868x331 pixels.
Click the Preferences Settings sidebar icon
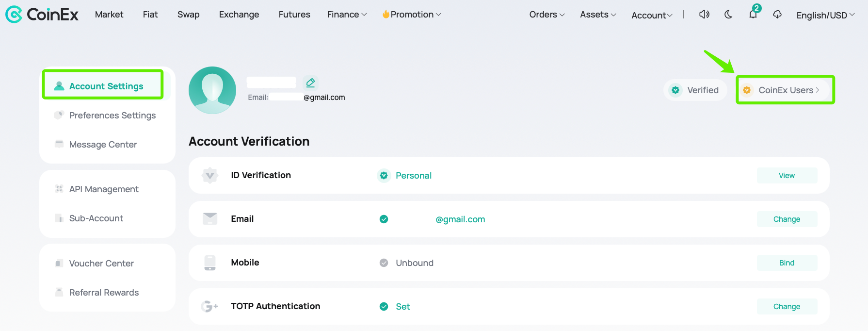[59, 115]
